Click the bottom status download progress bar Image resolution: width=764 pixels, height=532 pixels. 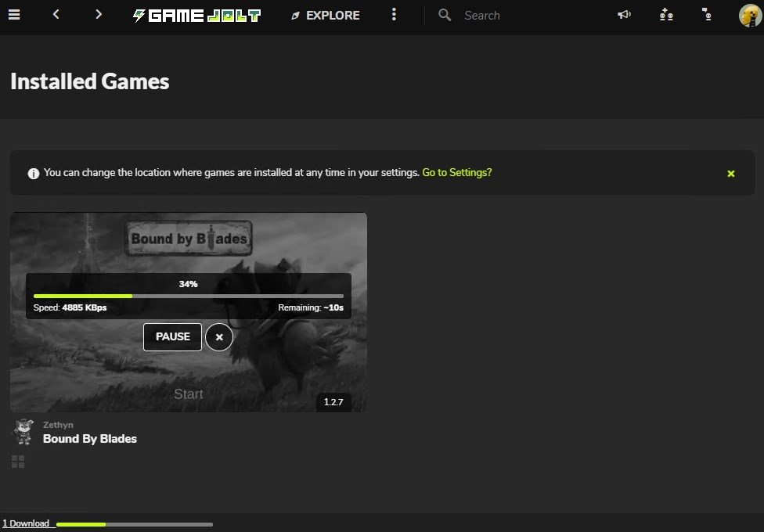(135, 524)
